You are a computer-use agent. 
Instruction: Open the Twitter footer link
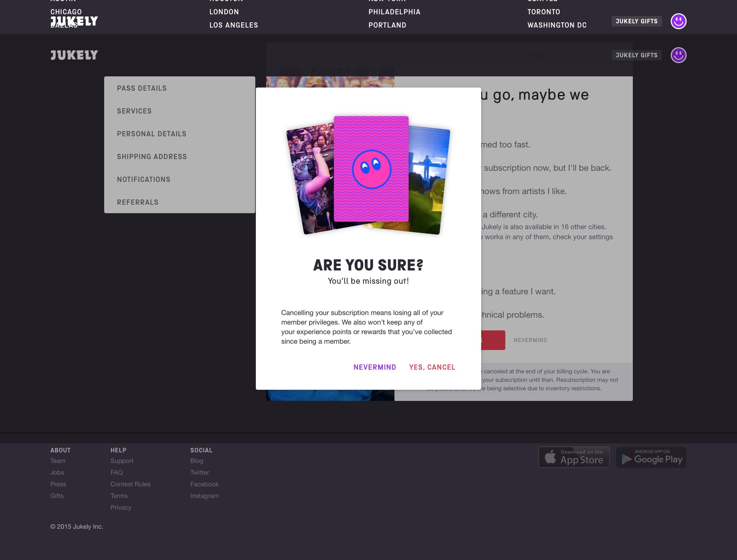pyautogui.click(x=200, y=472)
